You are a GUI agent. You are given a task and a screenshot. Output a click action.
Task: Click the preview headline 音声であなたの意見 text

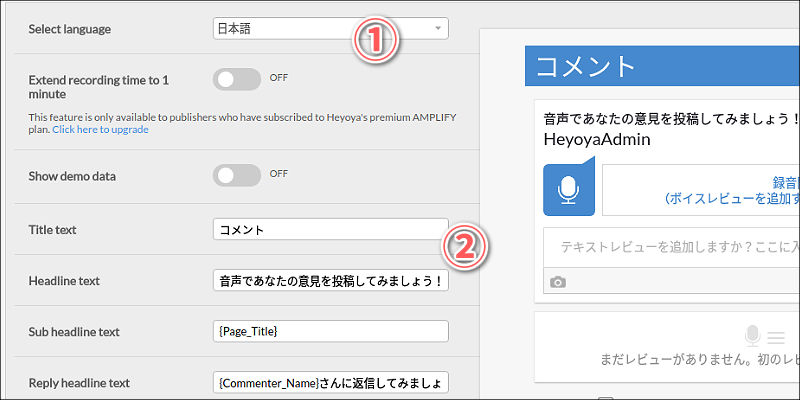671,120
